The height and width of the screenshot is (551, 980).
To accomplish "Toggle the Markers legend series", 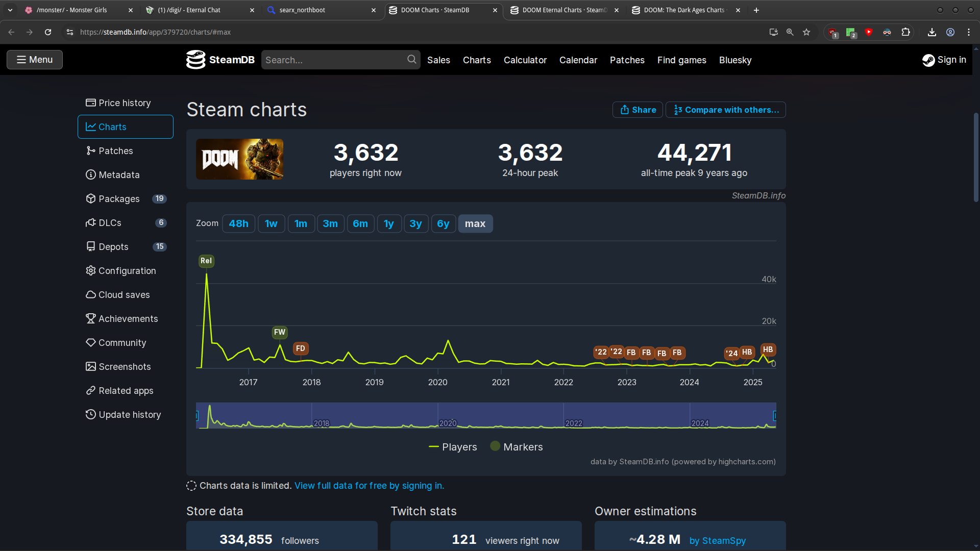I will [x=517, y=447].
